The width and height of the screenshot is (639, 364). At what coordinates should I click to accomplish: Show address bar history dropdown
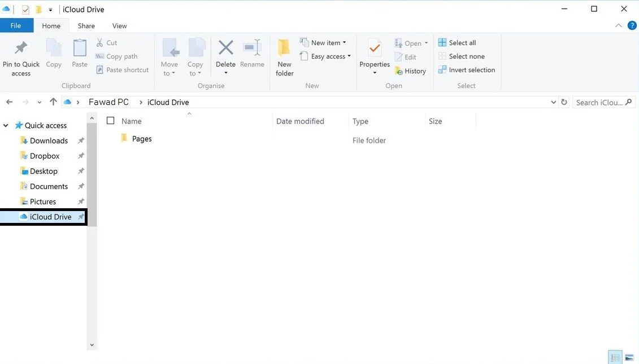tap(554, 102)
